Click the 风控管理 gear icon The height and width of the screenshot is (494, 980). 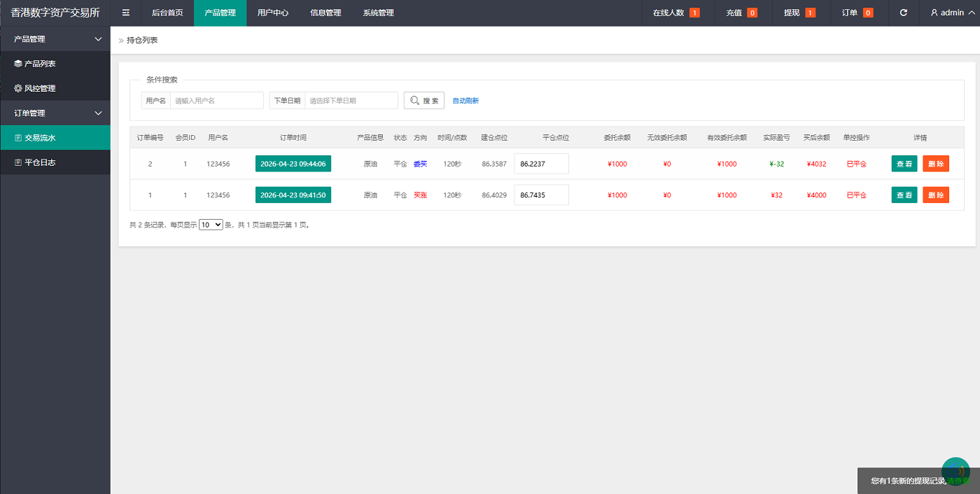click(18, 88)
